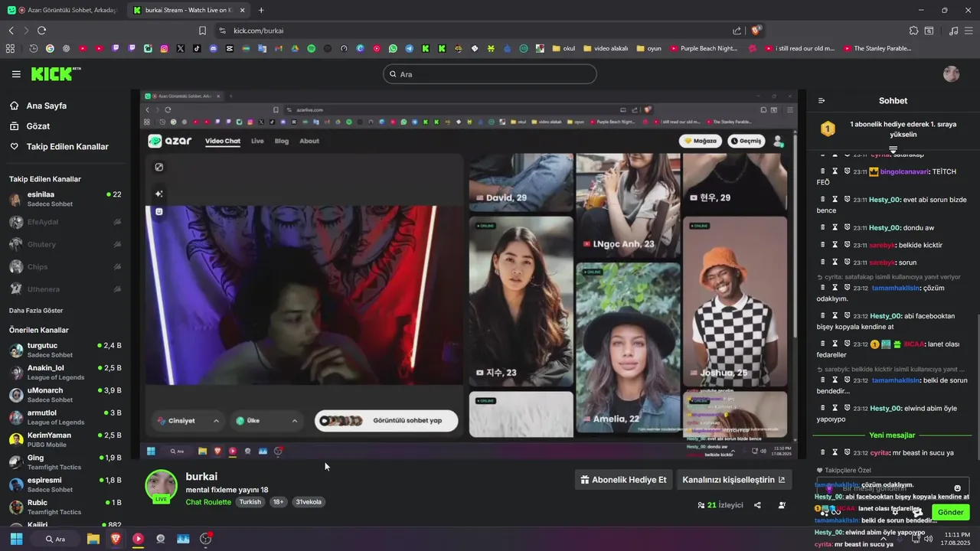Open File Explorer from taskbar
980x551 pixels.
click(93, 539)
